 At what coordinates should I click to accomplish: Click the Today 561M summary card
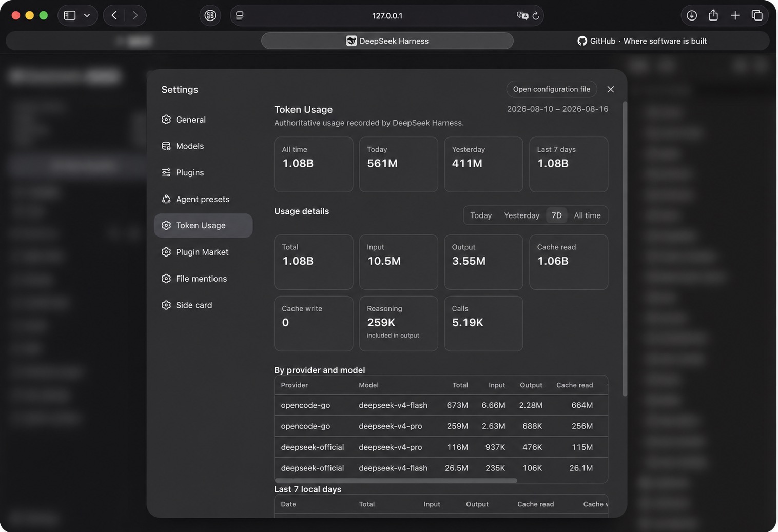399,164
